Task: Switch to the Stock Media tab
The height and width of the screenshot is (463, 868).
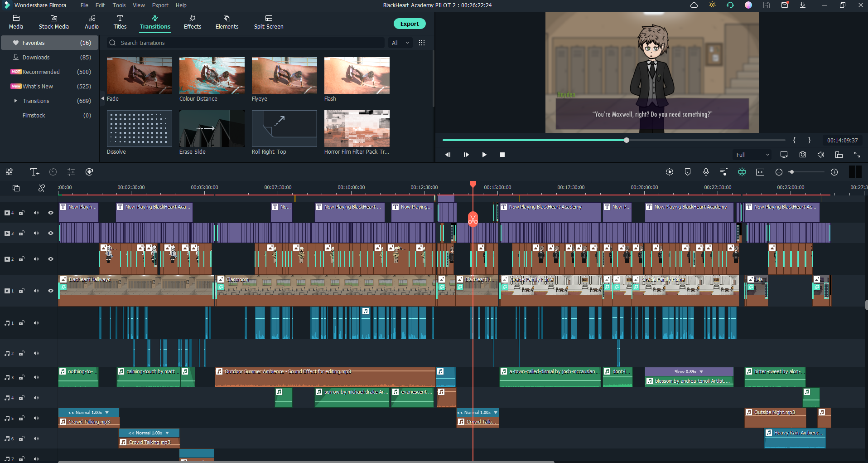Action: [x=54, y=22]
